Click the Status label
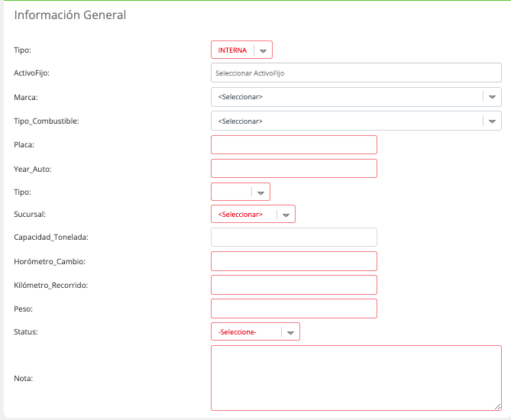Screen dimensions: 511x420 [x=26, y=331]
